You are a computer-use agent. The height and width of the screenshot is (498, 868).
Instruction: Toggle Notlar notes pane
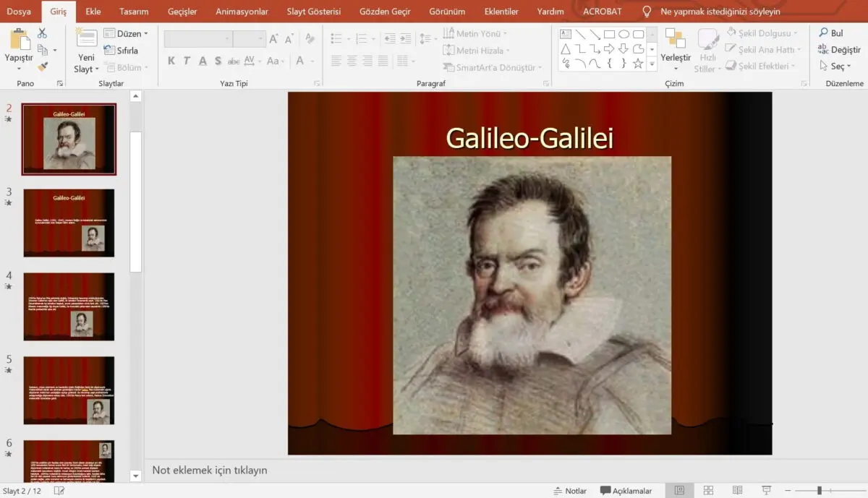pyautogui.click(x=570, y=491)
